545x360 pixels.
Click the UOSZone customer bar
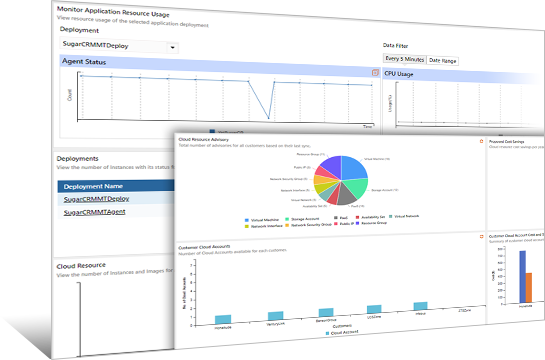(374, 309)
